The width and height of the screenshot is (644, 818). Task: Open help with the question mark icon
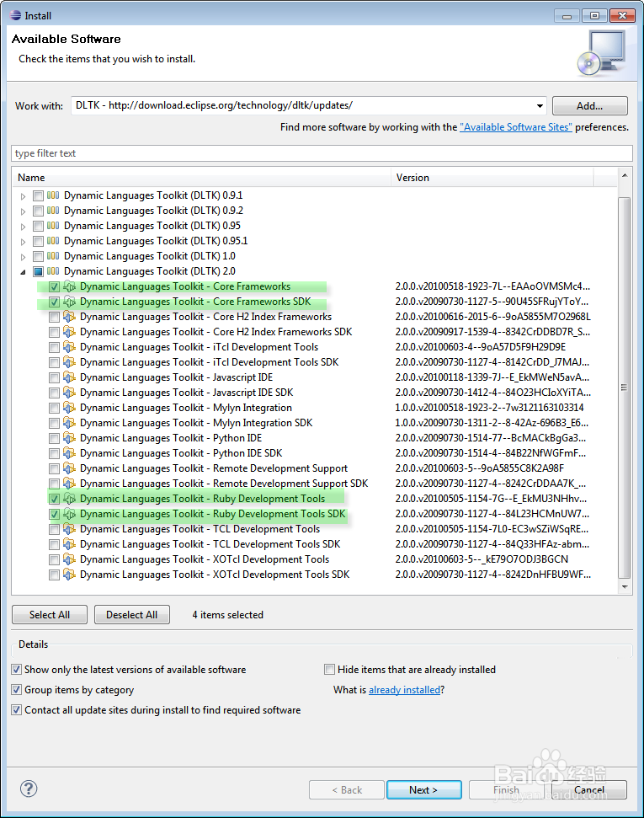point(29,789)
